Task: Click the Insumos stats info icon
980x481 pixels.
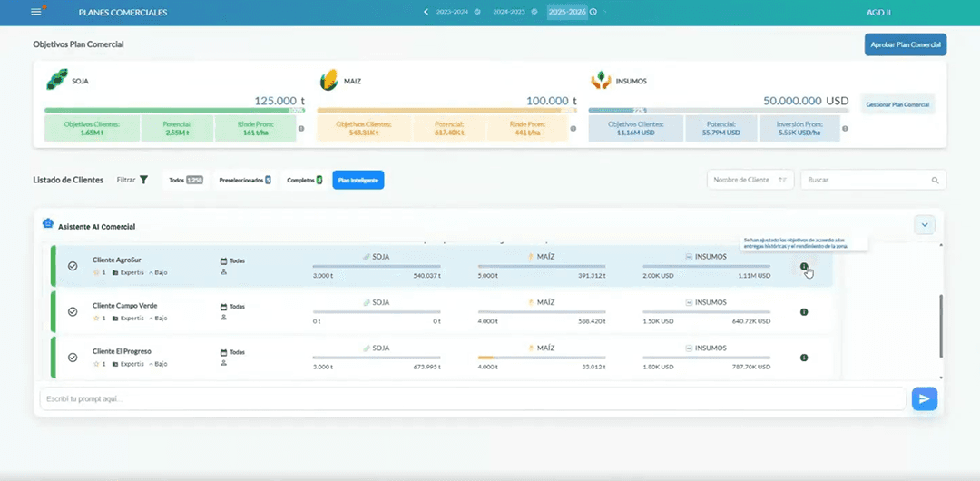Action: click(845, 128)
